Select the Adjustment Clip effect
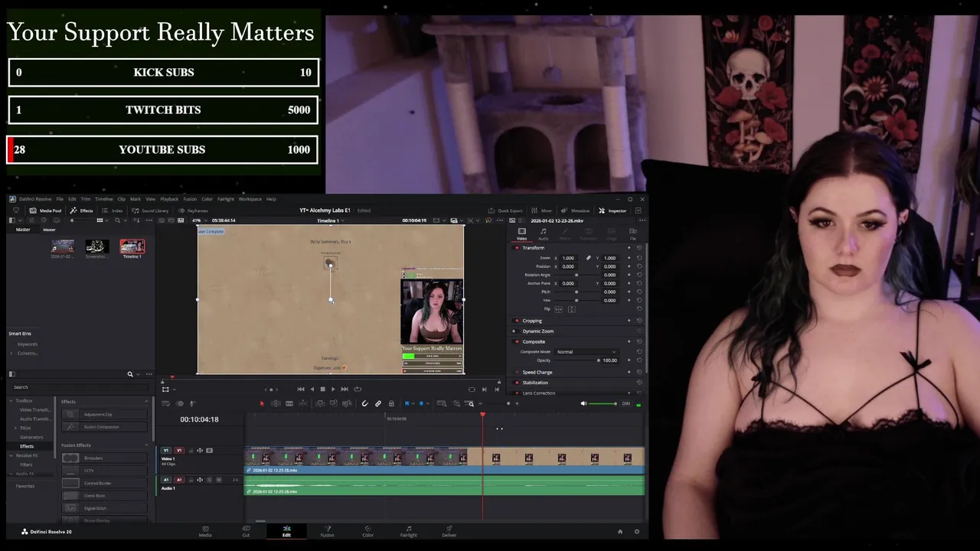 click(104, 415)
